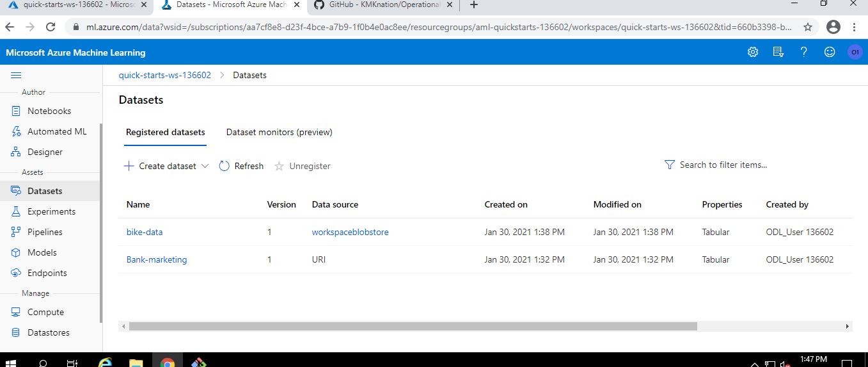
Task: Sort by the Modified on column header
Action: coord(617,205)
